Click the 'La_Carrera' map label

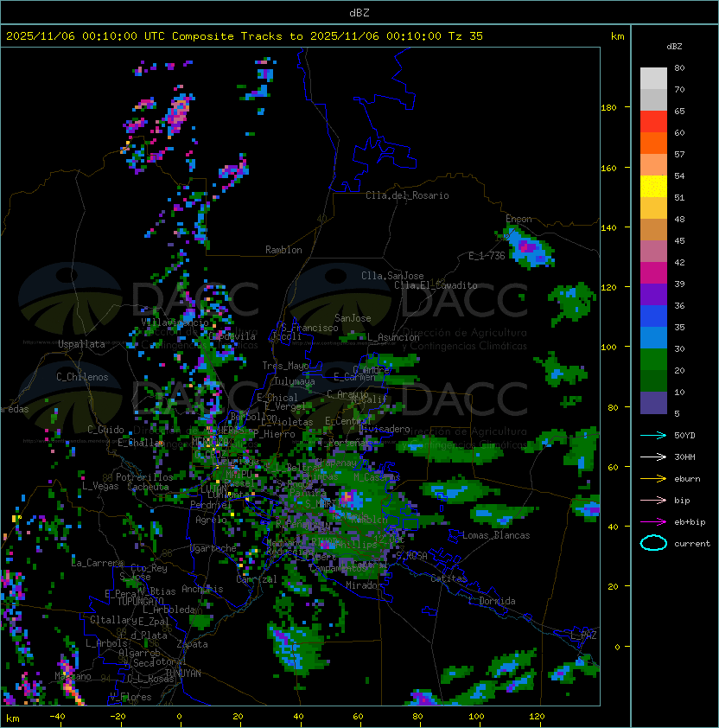pyautogui.click(x=98, y=563)
